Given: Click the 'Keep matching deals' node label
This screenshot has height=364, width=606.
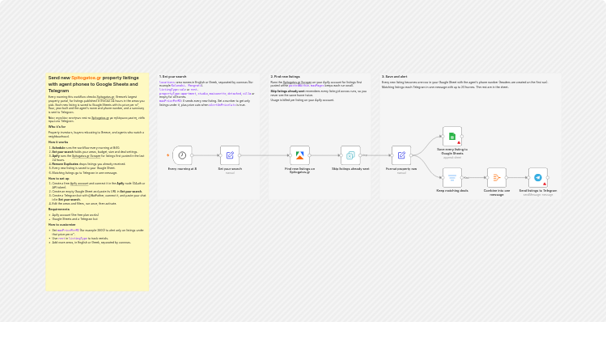Looking at the screenshot, I should [452, 191].
